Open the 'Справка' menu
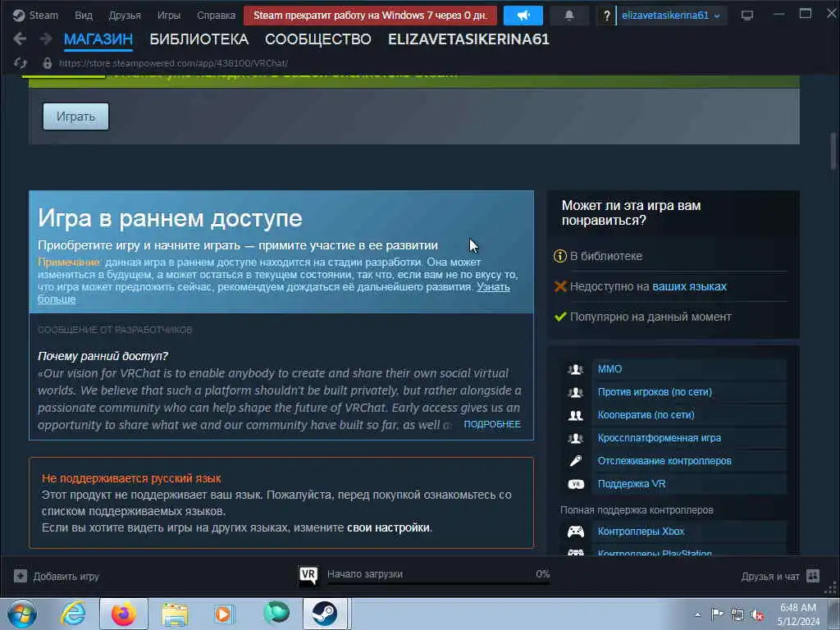Screen dimensions: 840x630 [x=216, y=15]
